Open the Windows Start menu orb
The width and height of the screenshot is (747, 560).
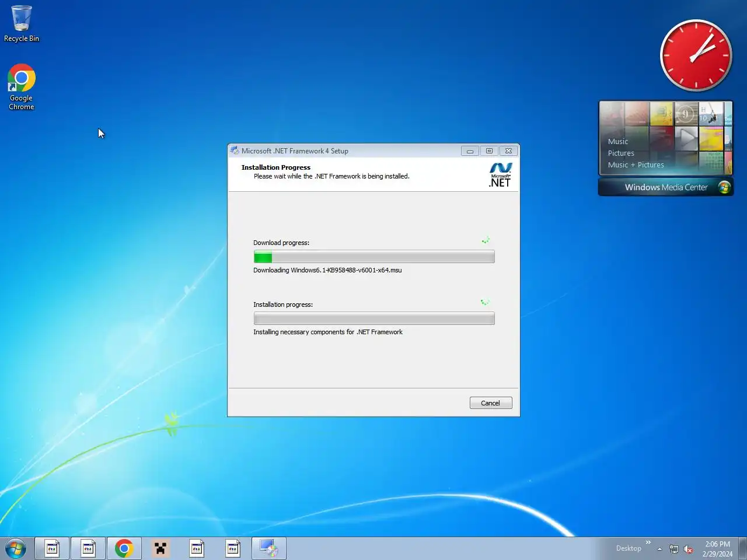16,549
